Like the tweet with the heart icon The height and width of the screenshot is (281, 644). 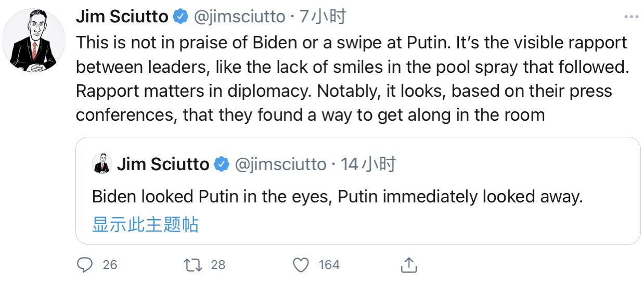point(301,265)
